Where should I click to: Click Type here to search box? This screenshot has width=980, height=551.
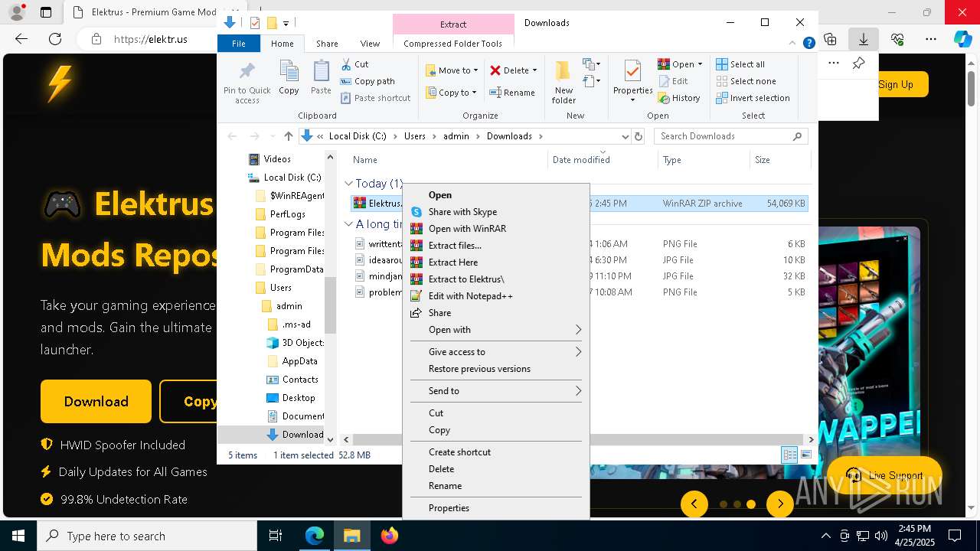(147, 536)
